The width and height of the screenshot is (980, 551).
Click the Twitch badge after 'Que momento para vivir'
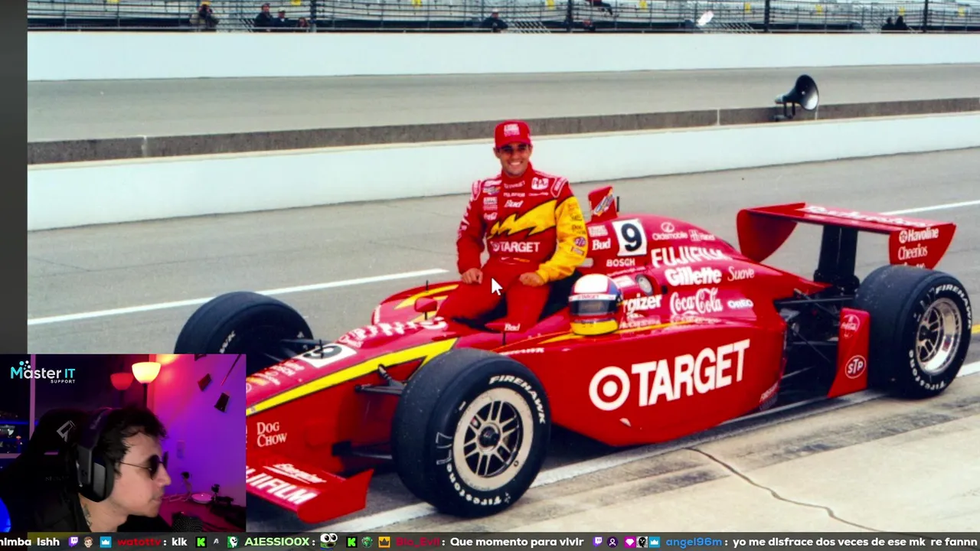[598, 541]
